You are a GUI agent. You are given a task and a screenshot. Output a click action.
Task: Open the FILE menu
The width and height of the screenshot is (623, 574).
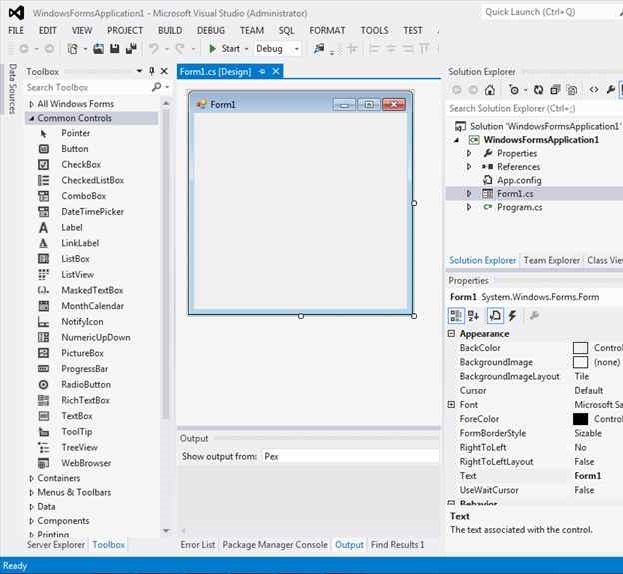click(16, 30)
